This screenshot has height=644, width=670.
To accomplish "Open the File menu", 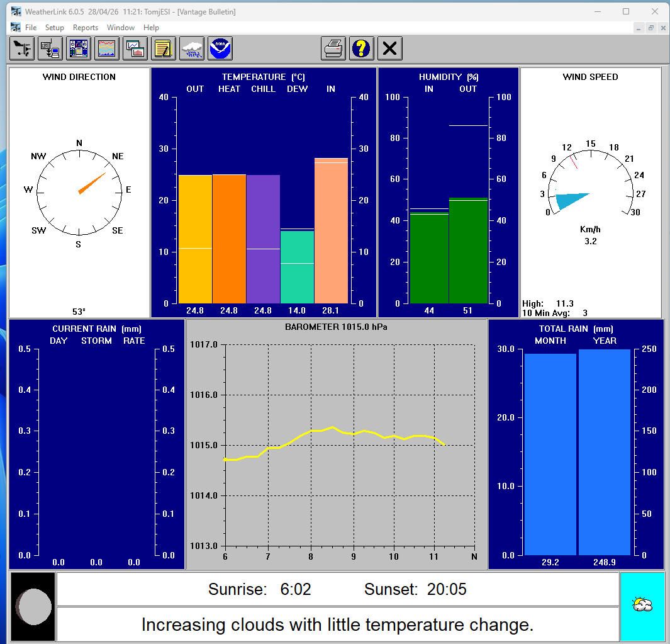I will [x=31, y=28].
